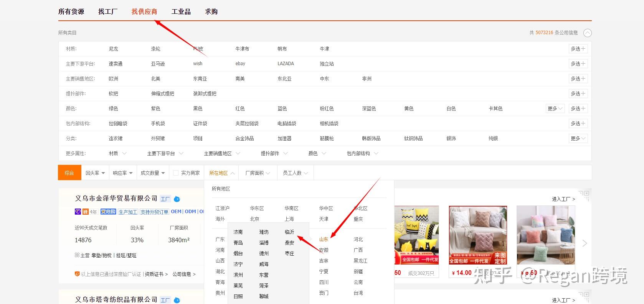Click the orange shield verification icon

[x=77, y=274]
